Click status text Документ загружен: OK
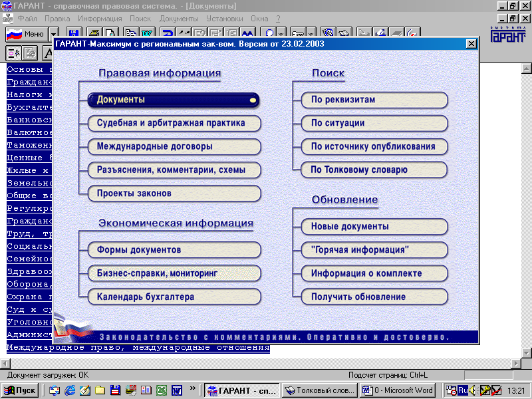The height and width of the screenshot is (399, 532). point(47,375)
